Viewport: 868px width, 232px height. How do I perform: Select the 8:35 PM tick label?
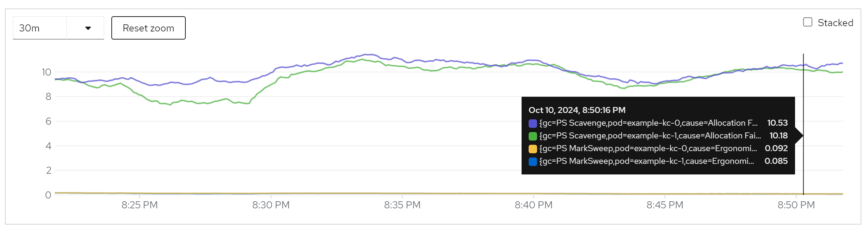click(402, 205)
